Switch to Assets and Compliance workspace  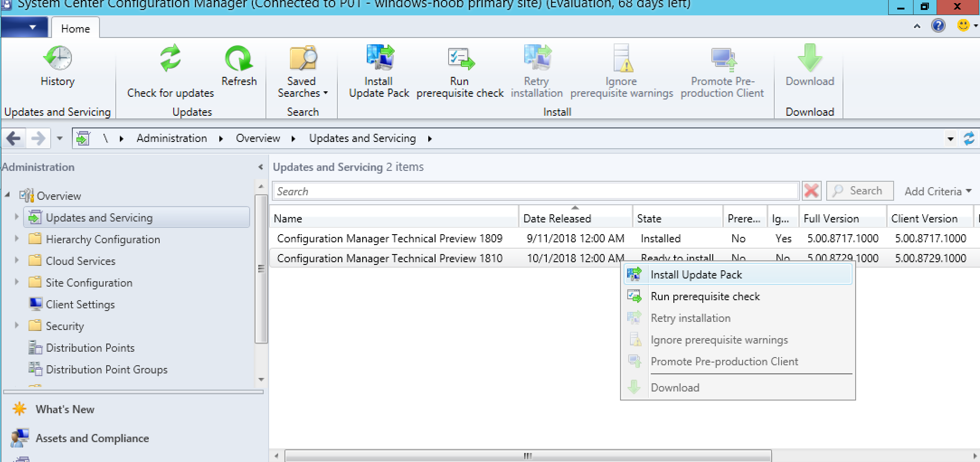pos(92,438)
